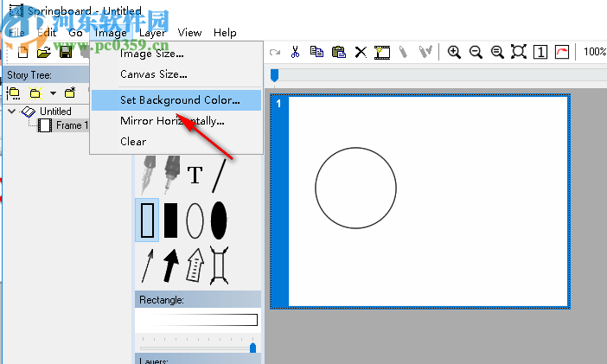The image size is (607, 364).
Task: Choose Set Background Color menu entry
Action: tap(180, 100)
